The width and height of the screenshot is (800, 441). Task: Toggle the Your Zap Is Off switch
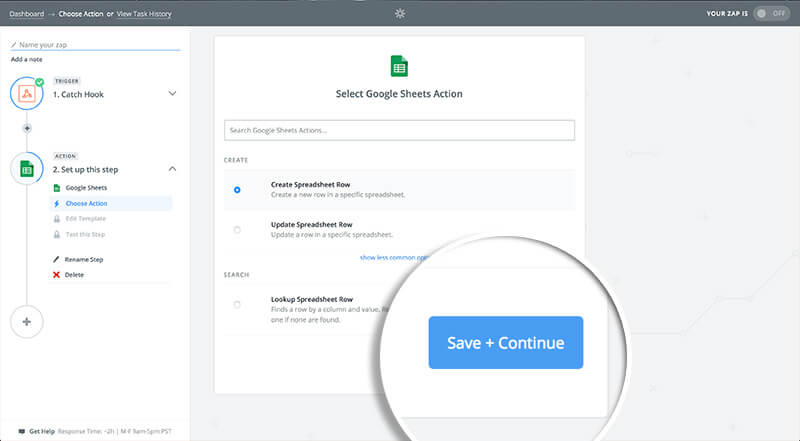point(771,13)
